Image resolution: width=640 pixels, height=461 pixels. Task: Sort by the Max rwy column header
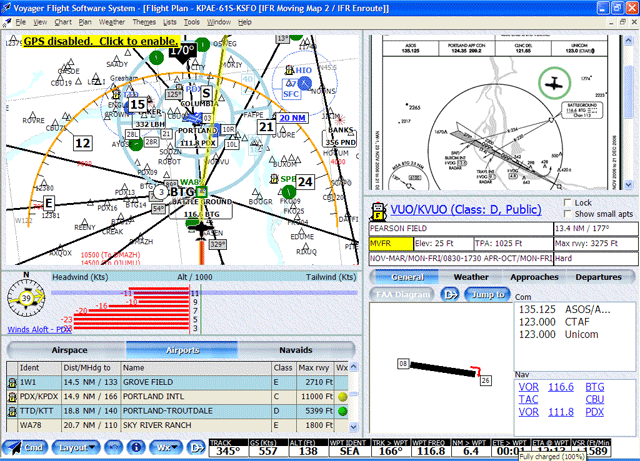pos(313,367)
